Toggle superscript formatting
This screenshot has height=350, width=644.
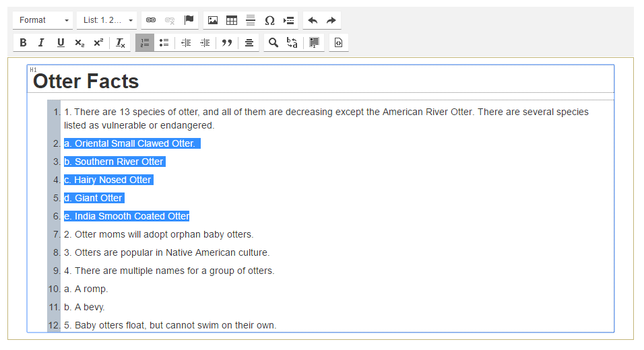point(98,42)
